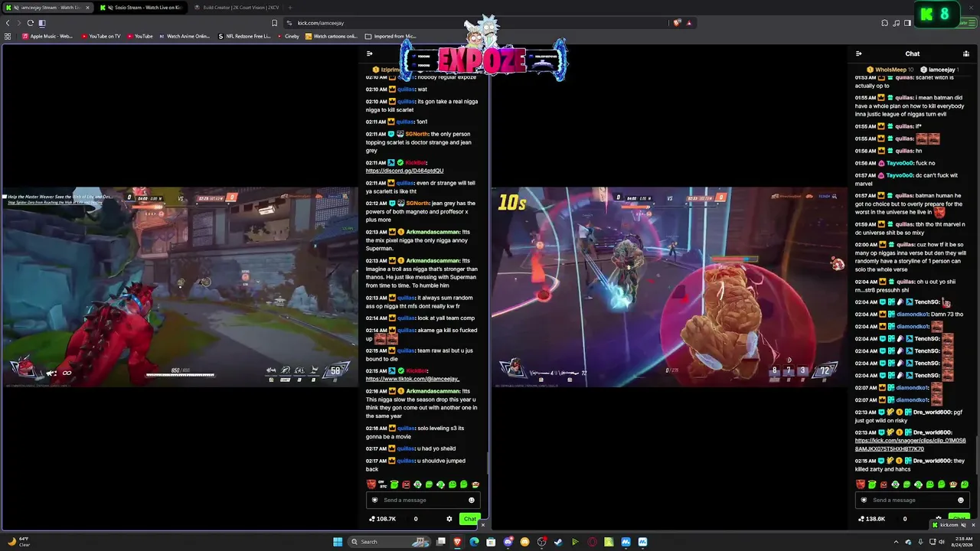Click username diamondkot beside Damn 73 tho

pos(912,314)
